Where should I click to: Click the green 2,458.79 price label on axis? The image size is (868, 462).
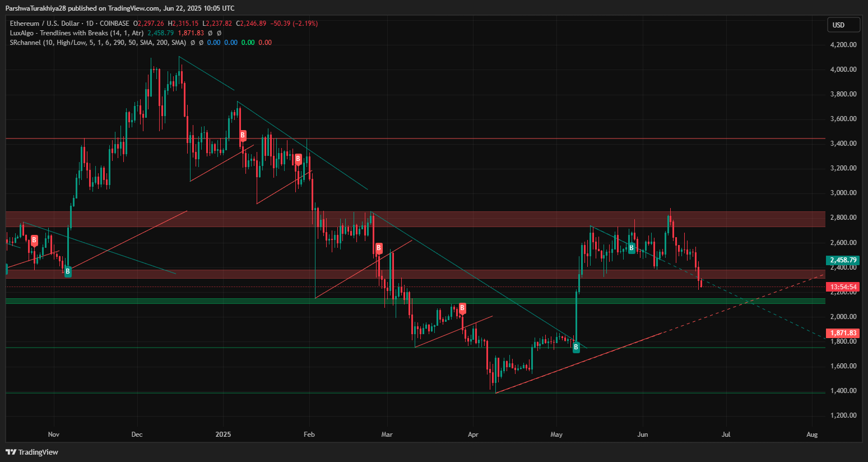click(x=843, y=260)
